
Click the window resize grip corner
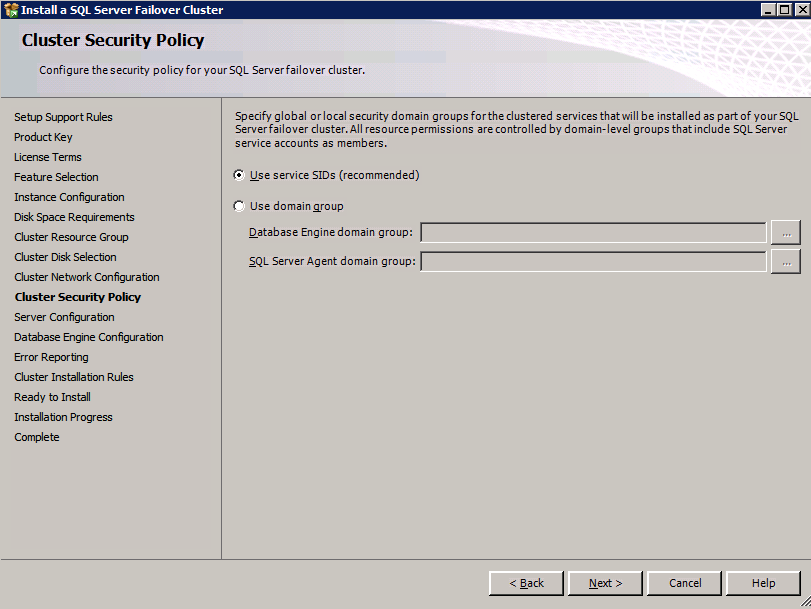[x=805, y=603]
